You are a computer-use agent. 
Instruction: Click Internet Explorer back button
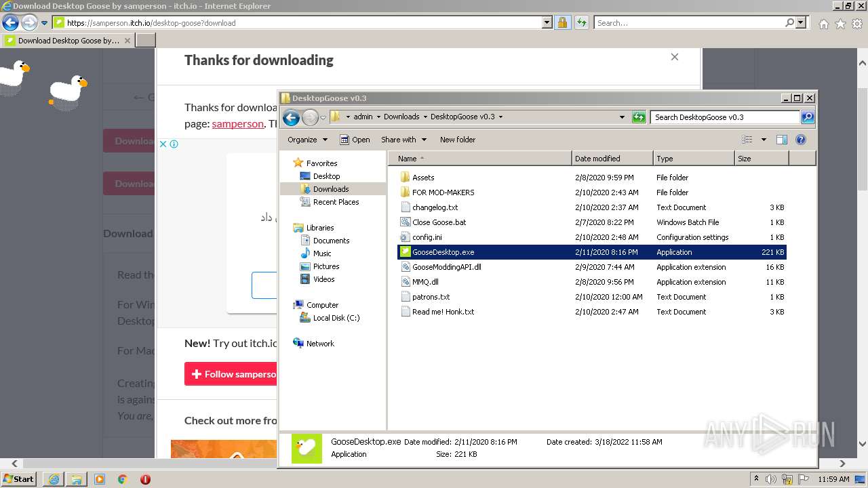click(10, 22)
